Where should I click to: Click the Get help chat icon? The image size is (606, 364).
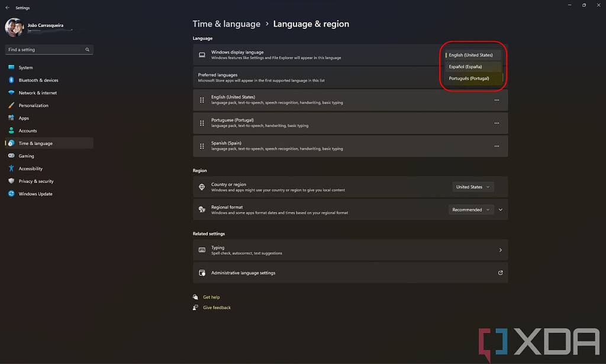click(x=195, y=297)
